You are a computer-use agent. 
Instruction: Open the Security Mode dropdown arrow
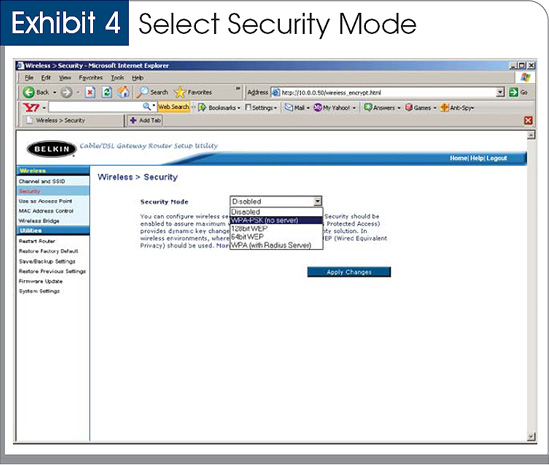point(317,201)
